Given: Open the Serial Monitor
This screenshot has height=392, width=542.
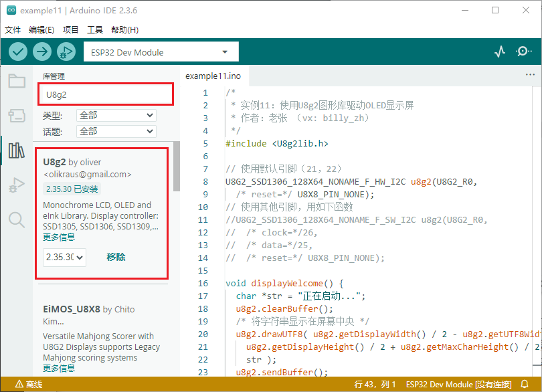Looking at the screenshot, I should (x=524, y=52).
